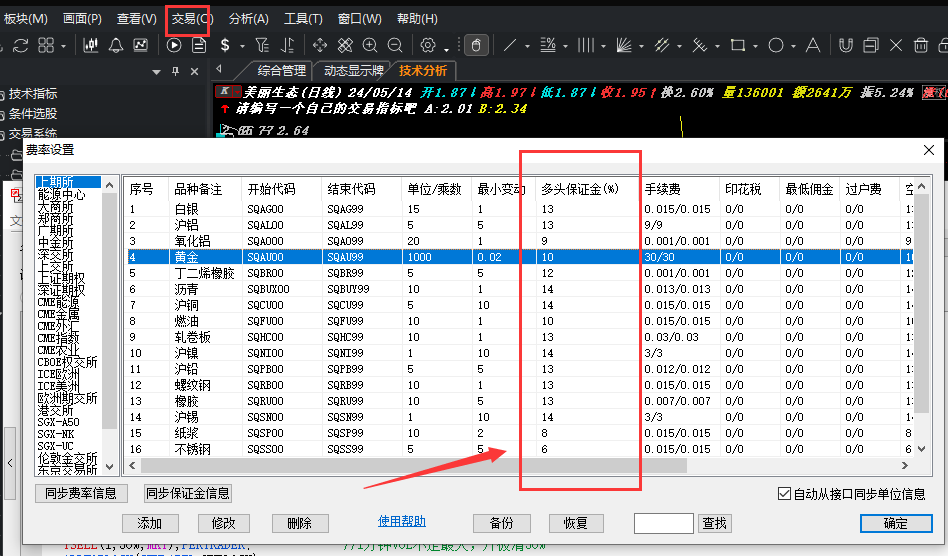This screenshot has height=556, width=948.
Task: Expand the trend line tool dropdown arrow
Action: pos(527,47)
